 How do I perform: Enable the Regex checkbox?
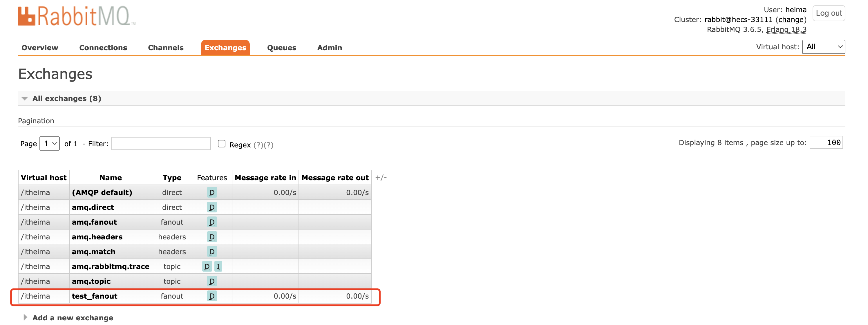point(221,144)
